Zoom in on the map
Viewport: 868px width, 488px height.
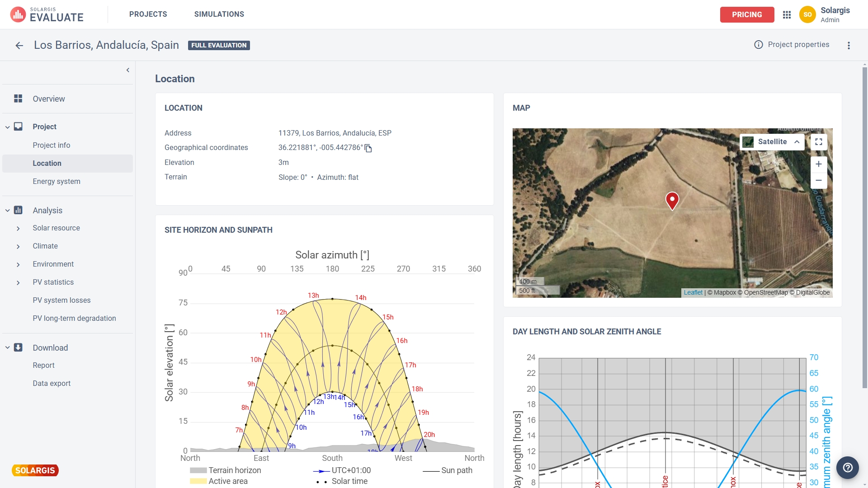[819, 164]
